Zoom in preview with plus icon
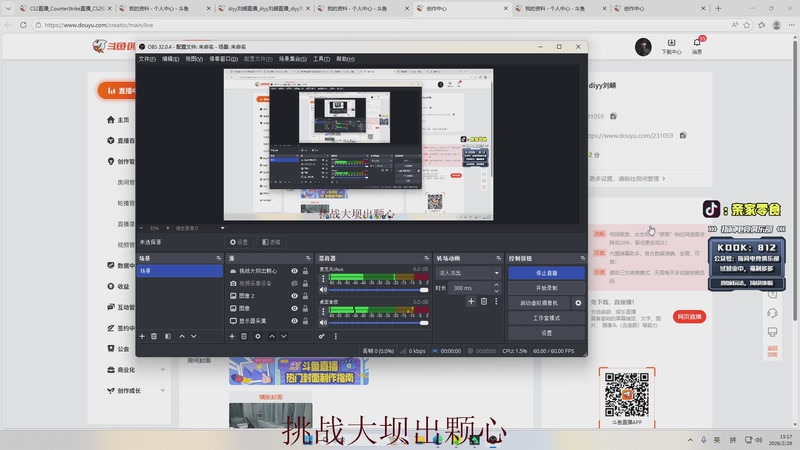 168,228
